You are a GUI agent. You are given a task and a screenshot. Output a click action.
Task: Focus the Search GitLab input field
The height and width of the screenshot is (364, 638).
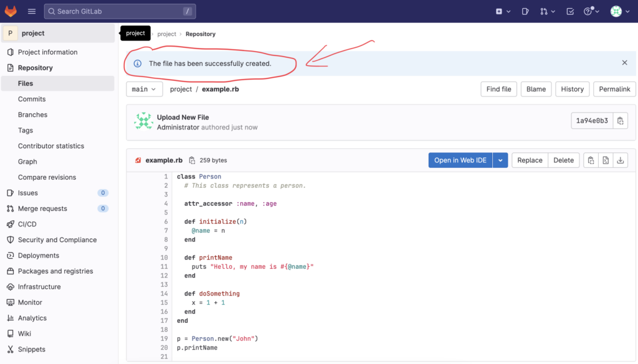[118, 11]
